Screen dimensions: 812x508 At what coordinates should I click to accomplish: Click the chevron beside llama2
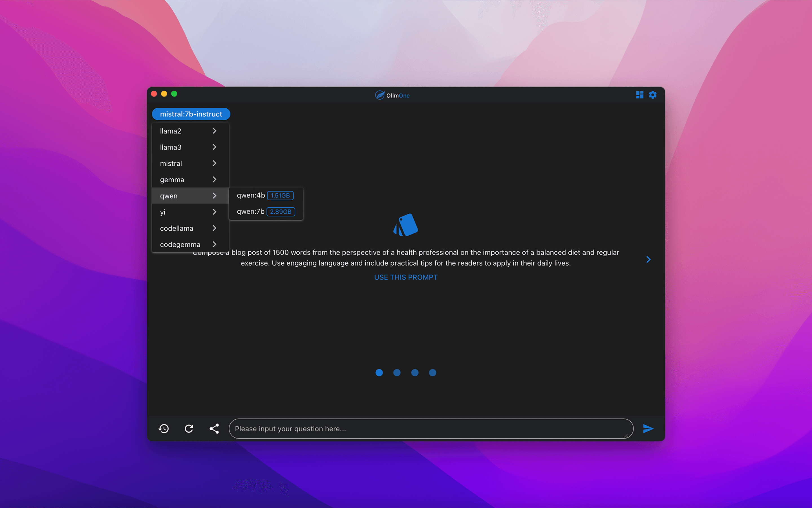[x=214, y=131]
